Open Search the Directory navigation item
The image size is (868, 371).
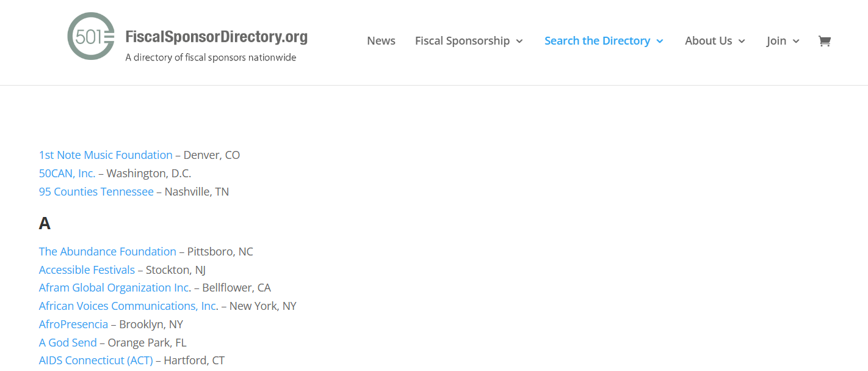[x=597, y=40]
